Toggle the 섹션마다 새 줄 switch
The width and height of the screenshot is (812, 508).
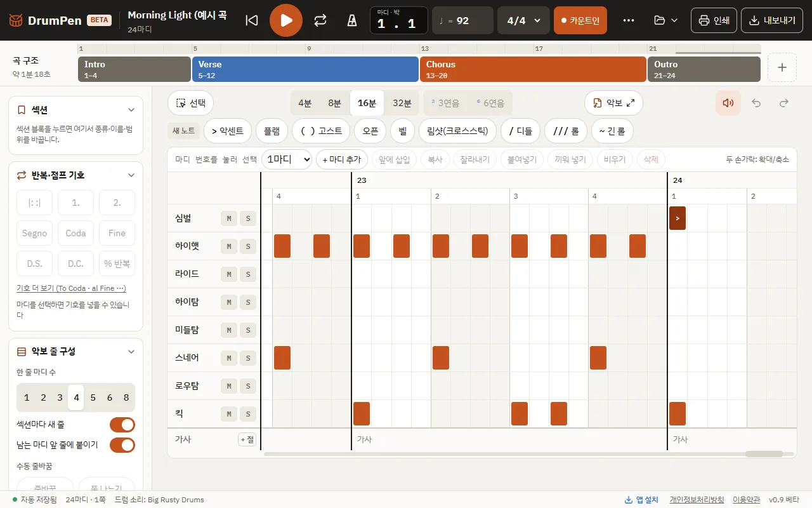(122, 425)
